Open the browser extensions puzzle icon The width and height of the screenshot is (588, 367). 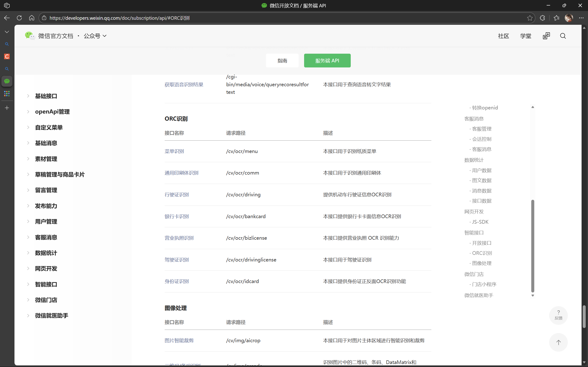click(542, 18)
